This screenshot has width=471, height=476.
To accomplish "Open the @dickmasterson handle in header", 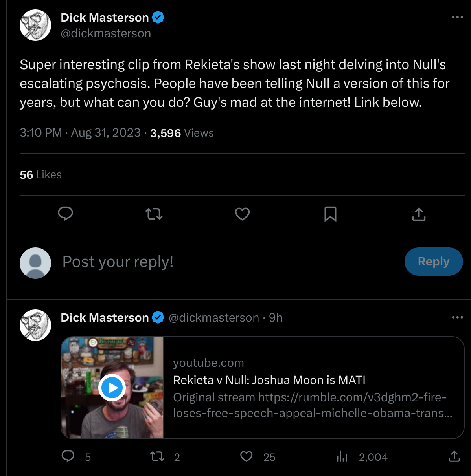I will coord(106,34).
